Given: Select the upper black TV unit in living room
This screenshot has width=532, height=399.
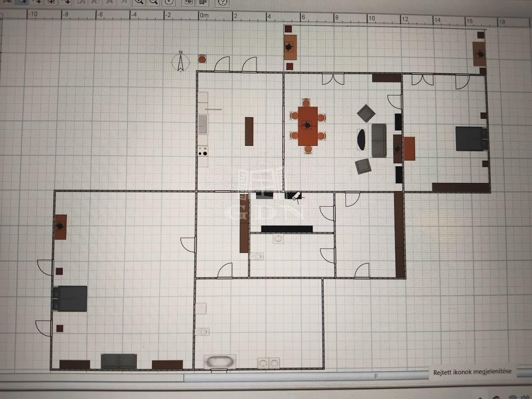Looking at the screenshot, I should (x=397, y=121).
